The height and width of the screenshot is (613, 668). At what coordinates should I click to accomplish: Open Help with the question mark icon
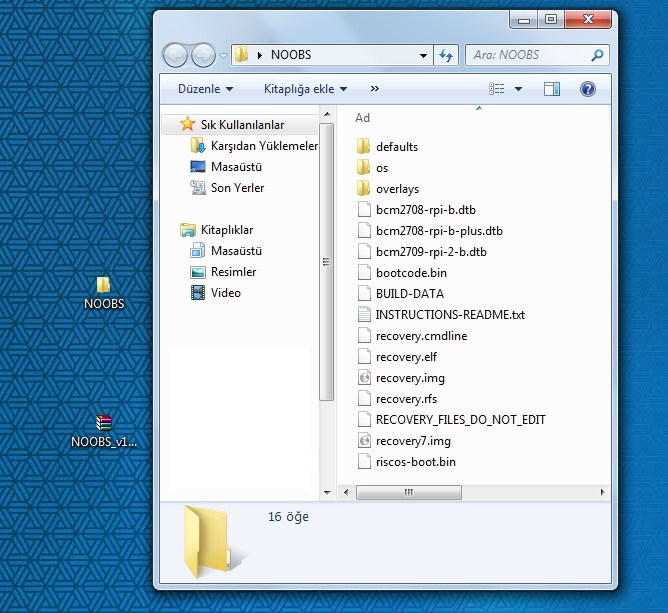tap(588, 89)
